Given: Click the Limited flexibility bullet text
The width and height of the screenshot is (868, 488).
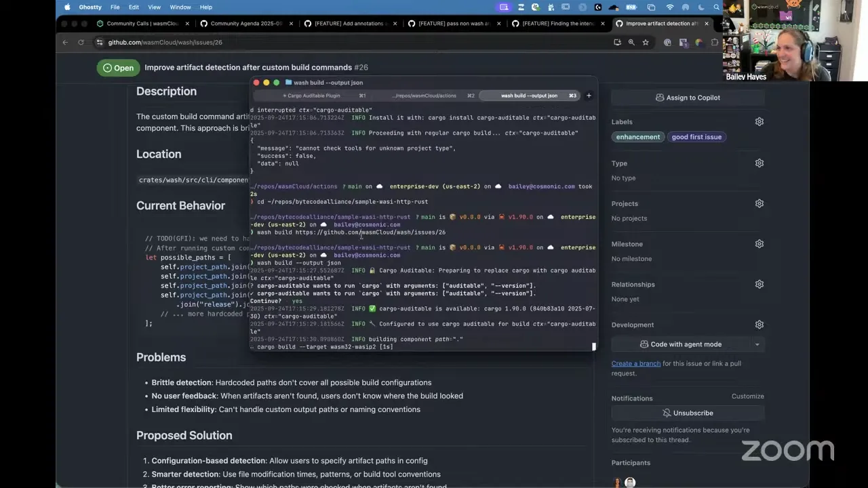Looking at the screenshot, I should (286, 409).
